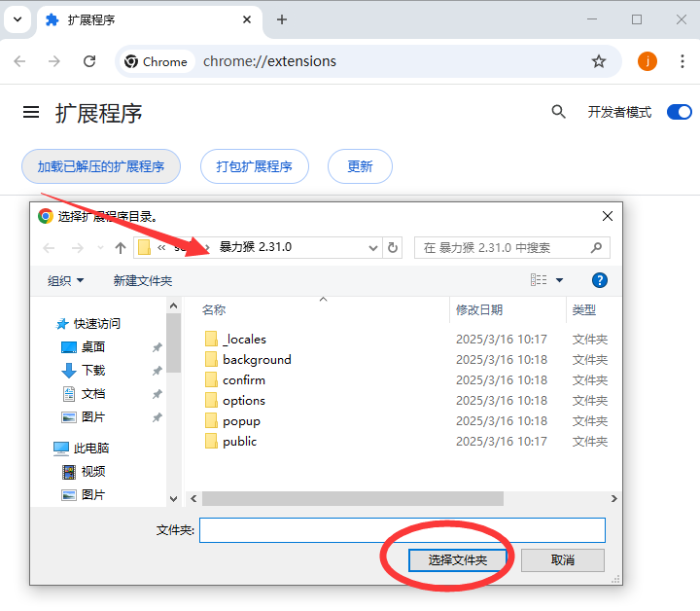Open the 组织 menu
700x611 pixels.
tap(66, 280)
